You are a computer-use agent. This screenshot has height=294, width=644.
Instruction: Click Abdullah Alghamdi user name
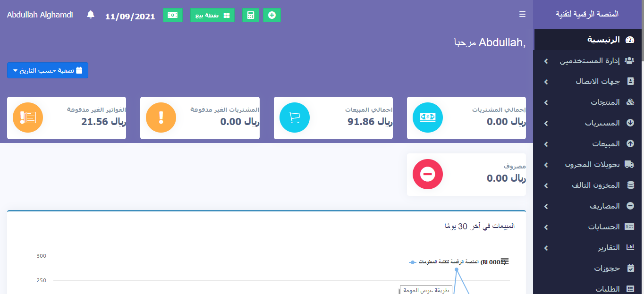[40, 15]
